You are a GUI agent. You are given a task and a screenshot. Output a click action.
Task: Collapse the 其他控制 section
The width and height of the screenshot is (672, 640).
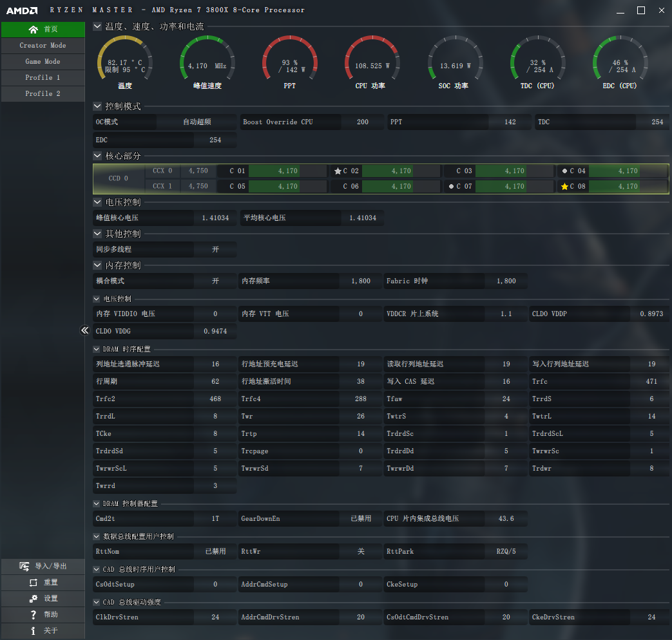coord(97,234)
